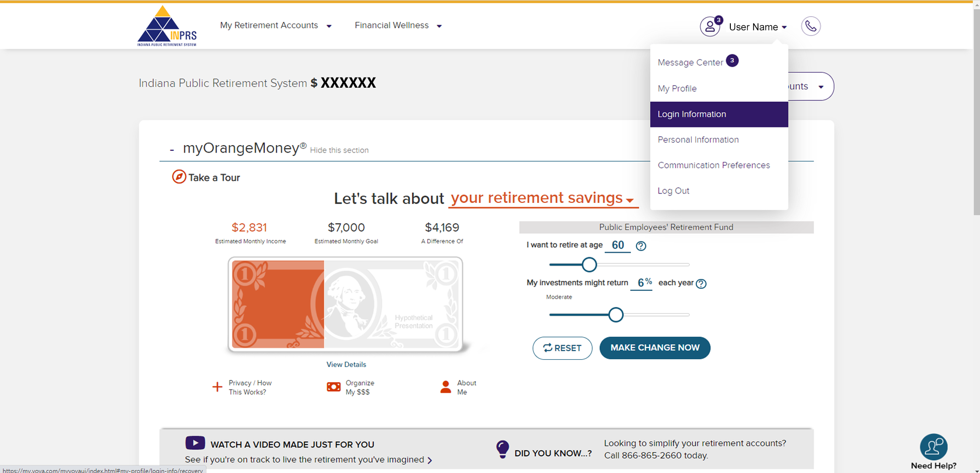The image size is (980, 473).
Task: Click the retirement age help icon
Action: [x=641, y=246]
